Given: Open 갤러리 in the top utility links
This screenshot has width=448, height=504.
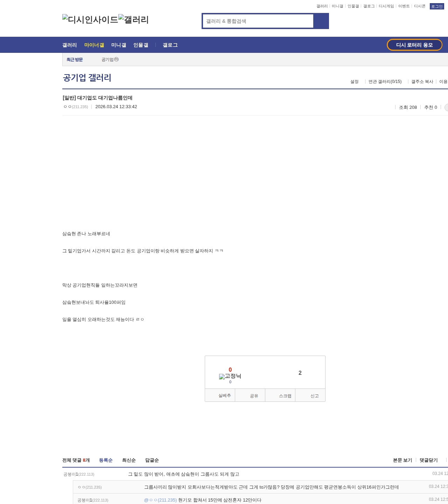Looking at the screenshot, I should point(322,6).
